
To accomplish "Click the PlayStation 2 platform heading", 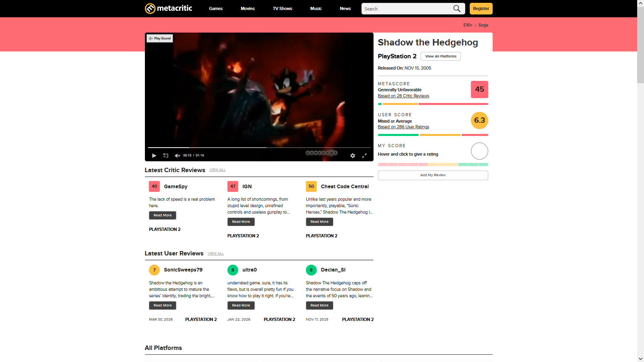I will (x=397, y=56).
